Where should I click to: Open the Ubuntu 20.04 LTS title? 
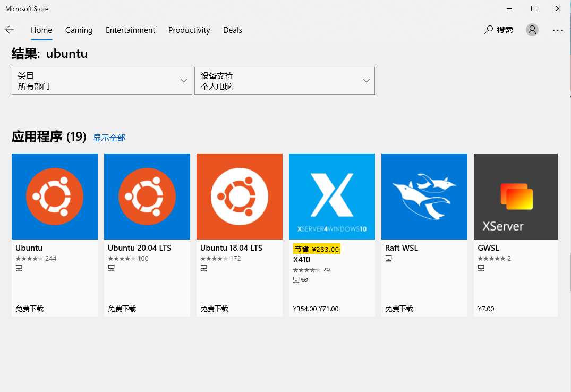140,248
